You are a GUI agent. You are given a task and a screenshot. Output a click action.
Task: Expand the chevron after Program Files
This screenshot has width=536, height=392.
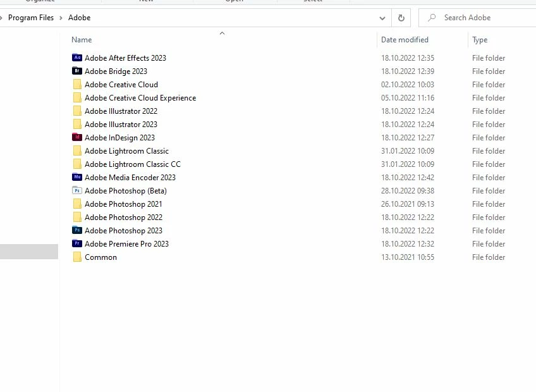[x=61, y=18]
